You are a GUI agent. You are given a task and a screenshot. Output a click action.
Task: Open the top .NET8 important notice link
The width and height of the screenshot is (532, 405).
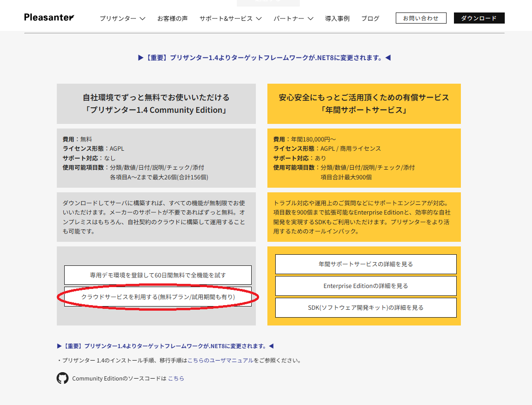(264, 58)
